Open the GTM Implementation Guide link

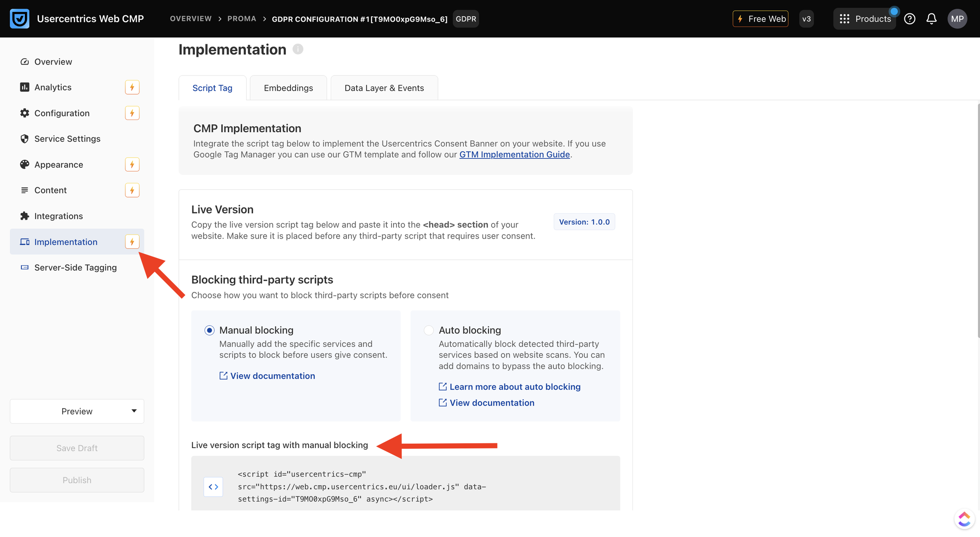[x=514, y=155]
